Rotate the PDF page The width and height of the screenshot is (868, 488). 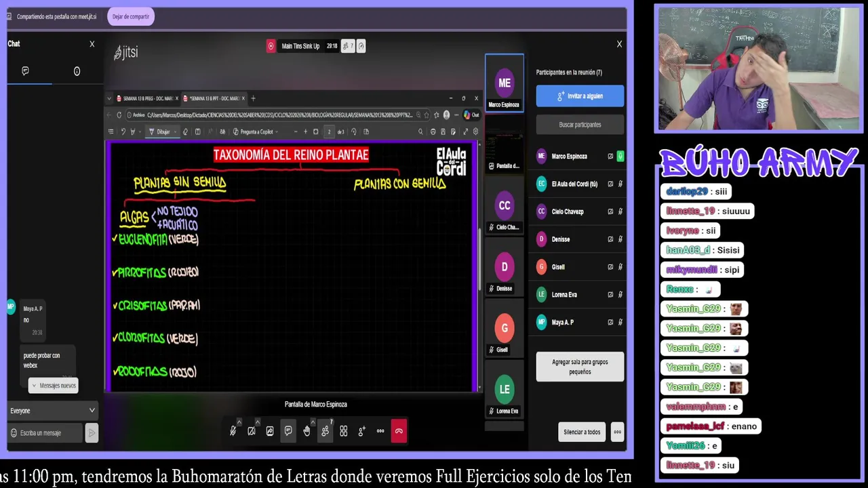(354, 131)
